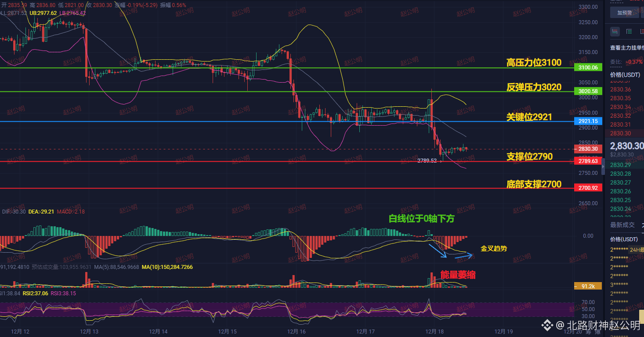This screenshot has width=644, height=337.
Task: Select the 底部支撑2700 text annotation
Action: point(534,184)
